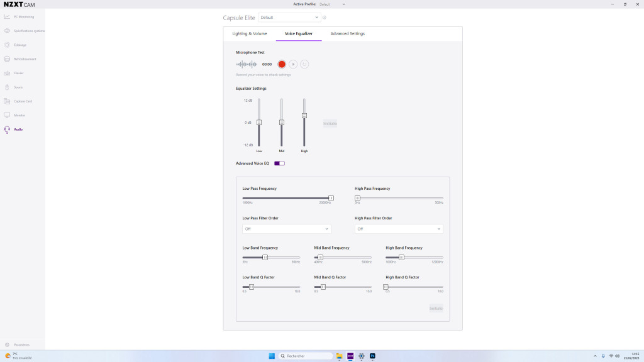Click the Mid equalizer slider handle
The image size is (644, 362).
pyautogui.click(x=282, y=123)
